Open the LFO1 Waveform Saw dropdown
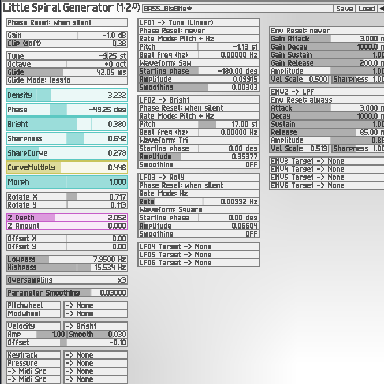 click(199, 63)
